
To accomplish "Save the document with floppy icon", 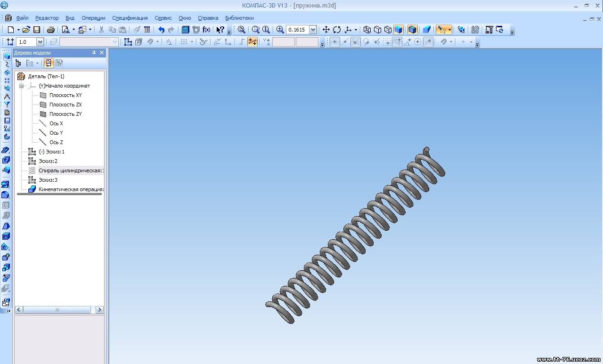I will 37,30.
